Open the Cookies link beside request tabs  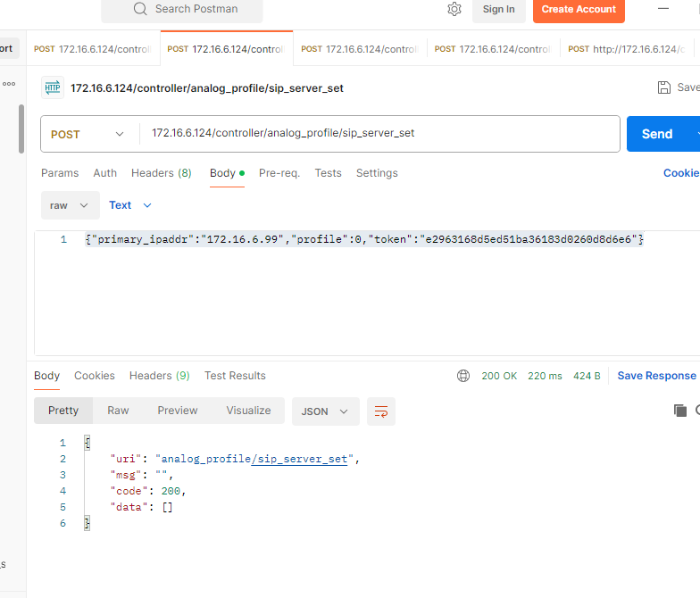[681, 173]
